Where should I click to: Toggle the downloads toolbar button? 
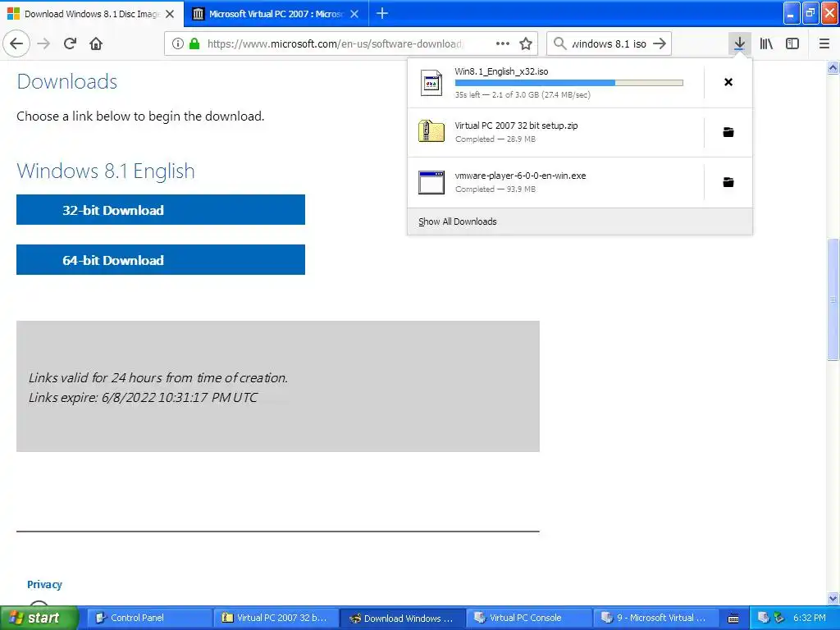739,43
